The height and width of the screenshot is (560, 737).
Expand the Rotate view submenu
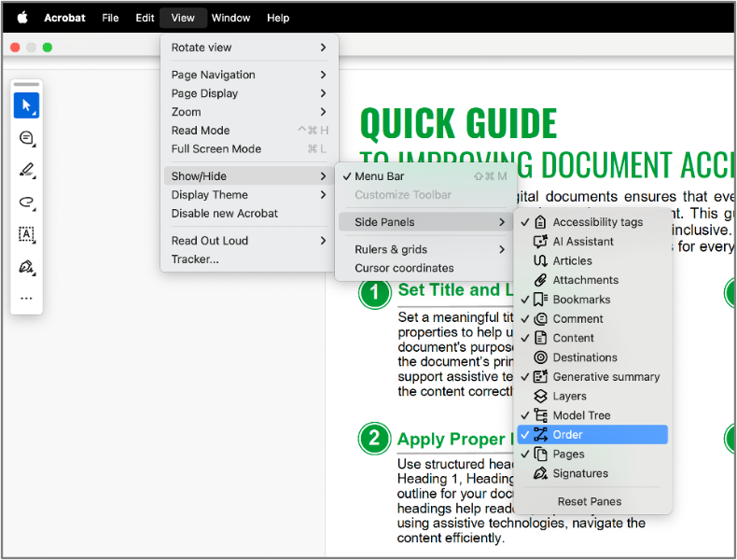coord(249,48)
